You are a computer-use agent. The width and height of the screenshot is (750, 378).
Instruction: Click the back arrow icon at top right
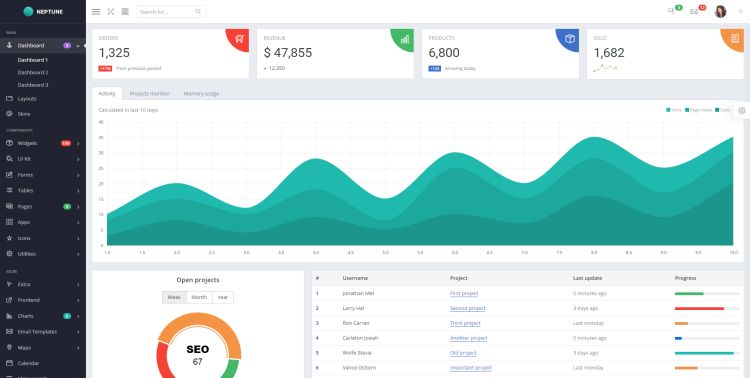click(x=741, y=11)
